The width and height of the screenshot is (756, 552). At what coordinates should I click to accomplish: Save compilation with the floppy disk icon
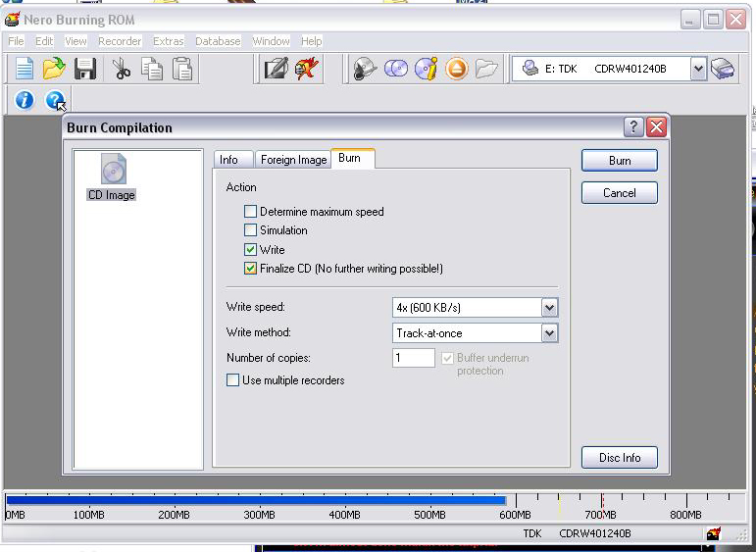[85, 69]
